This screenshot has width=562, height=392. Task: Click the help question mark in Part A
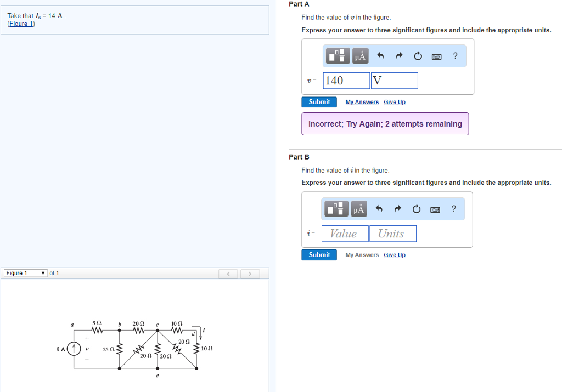tap(454, 55)
